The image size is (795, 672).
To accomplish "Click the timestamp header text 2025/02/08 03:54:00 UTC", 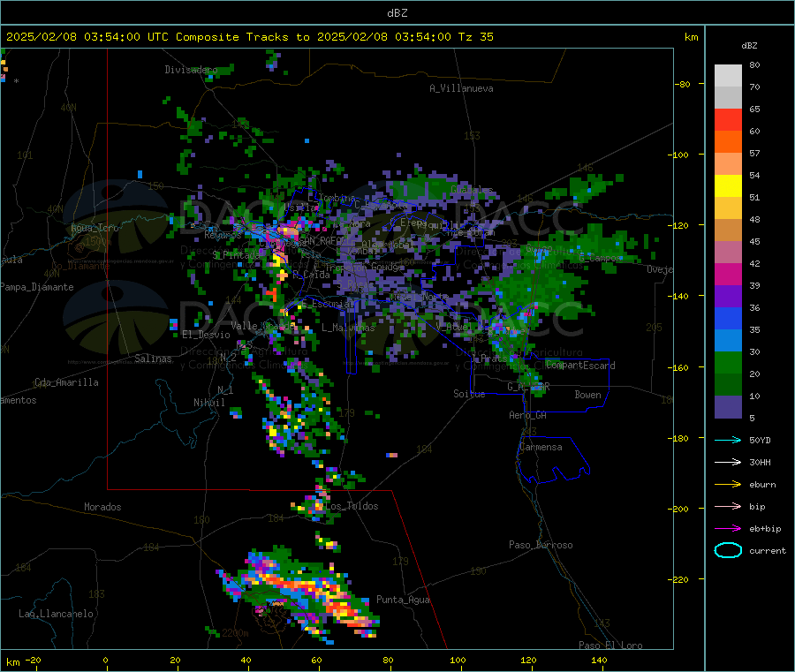I will coord(87,36).
